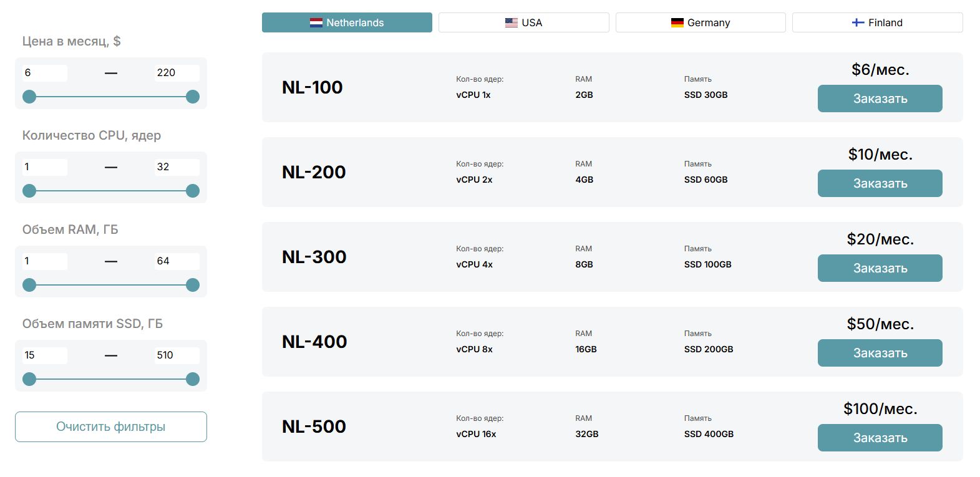Click the minimum price slider handle
This screenshot has width=980, height=477.
tap(29, 97)
